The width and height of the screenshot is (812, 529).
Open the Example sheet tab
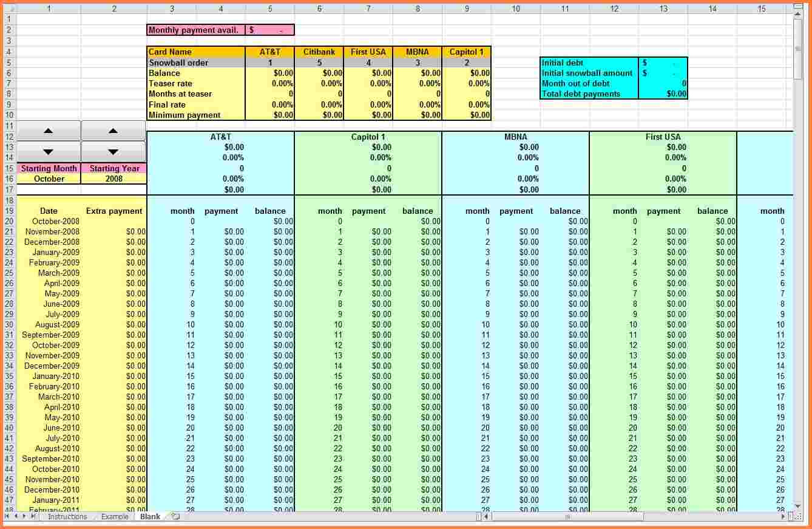pyautogui.click(x=115, y=517)
